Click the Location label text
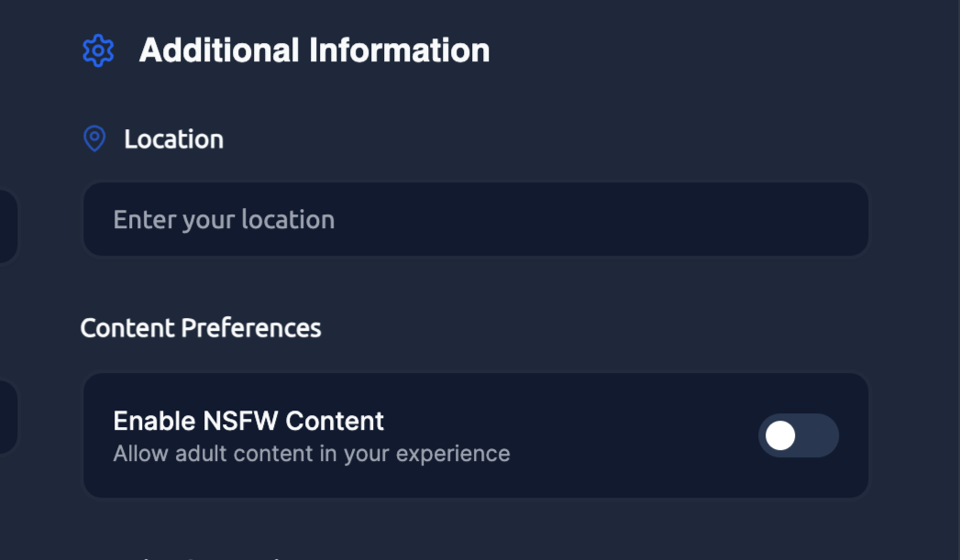 coord(174,138)
